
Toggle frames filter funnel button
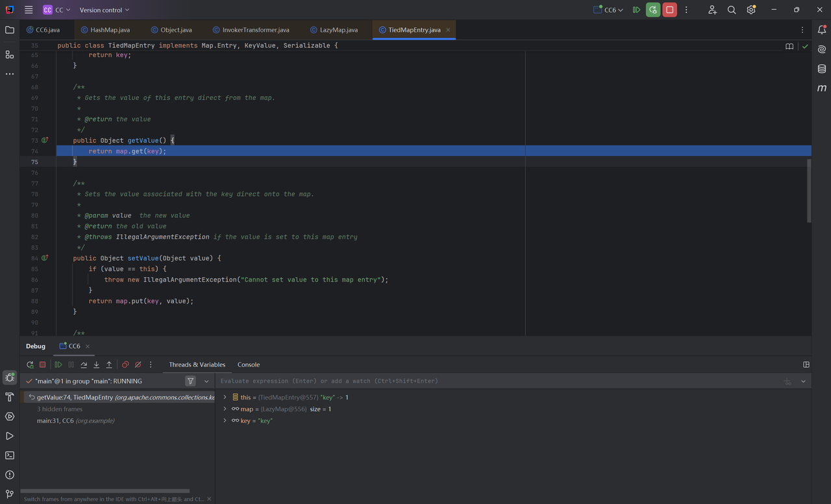(x=190, y=381)
